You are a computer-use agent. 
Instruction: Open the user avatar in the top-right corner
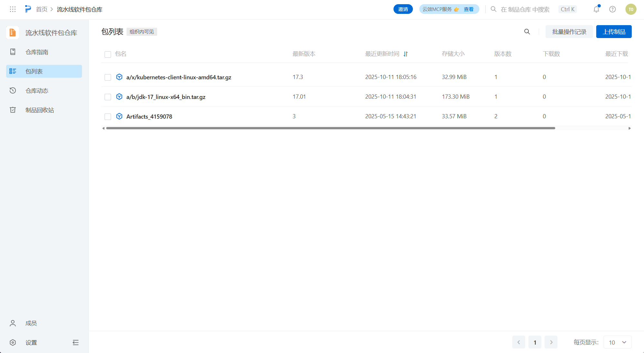[x=631, y=9]
